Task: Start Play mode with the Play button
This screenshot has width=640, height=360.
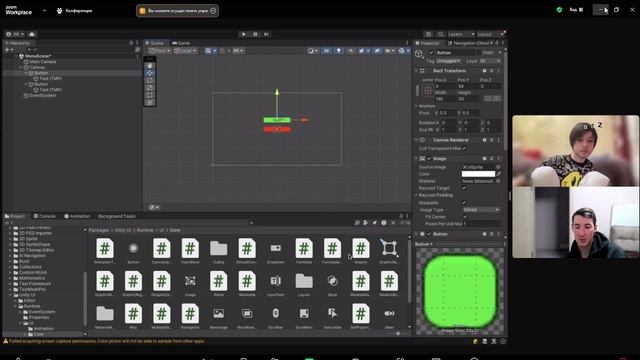Action: tap(244, 34)
